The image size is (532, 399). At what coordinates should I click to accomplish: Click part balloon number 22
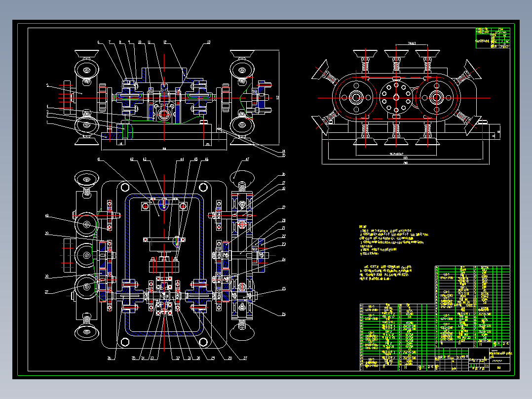(x=284, y=236)
